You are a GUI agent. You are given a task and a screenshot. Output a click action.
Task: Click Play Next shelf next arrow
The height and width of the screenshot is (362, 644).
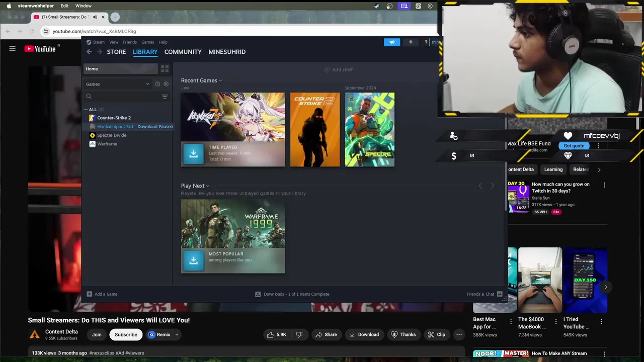492,186
